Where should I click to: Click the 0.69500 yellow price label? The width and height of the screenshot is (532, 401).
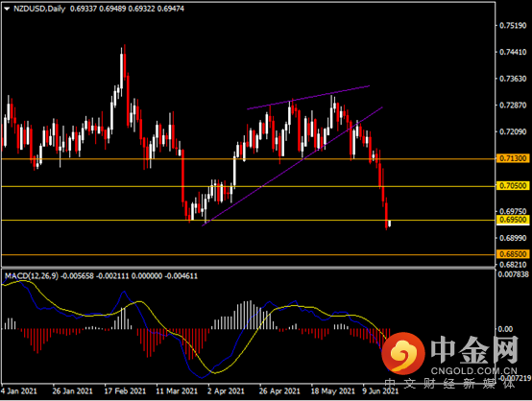(x=513, y=220)
